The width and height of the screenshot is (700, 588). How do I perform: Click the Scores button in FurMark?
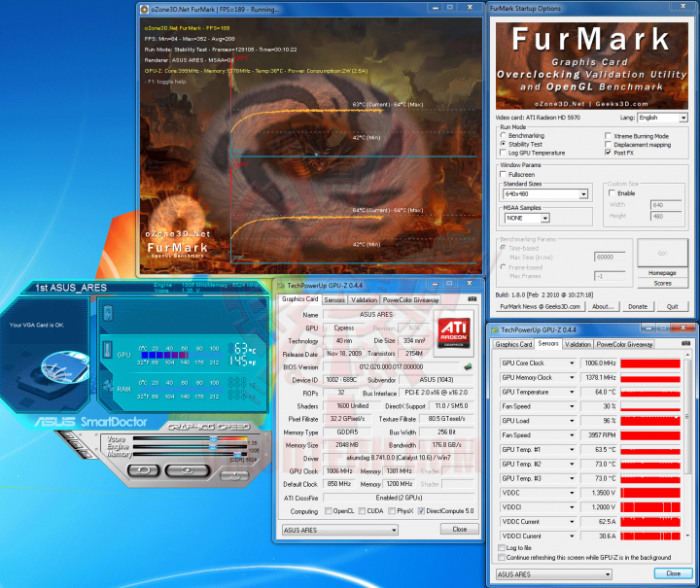click(x=662, y=283)
